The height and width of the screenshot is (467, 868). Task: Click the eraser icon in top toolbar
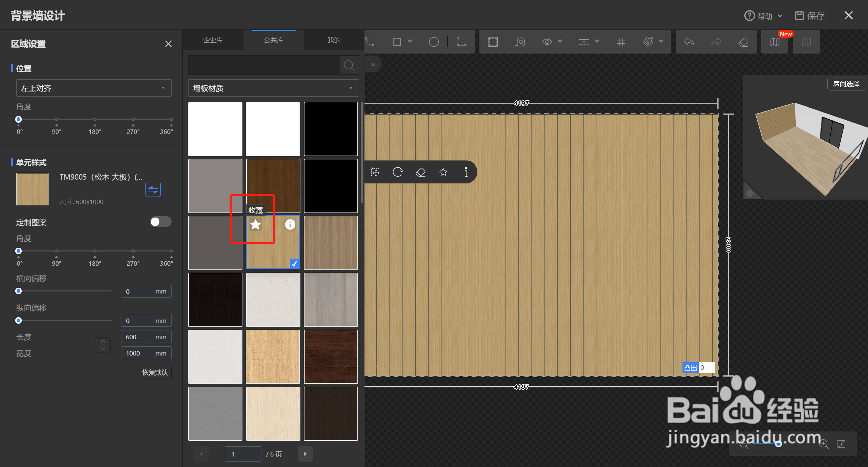coord(743,42)
